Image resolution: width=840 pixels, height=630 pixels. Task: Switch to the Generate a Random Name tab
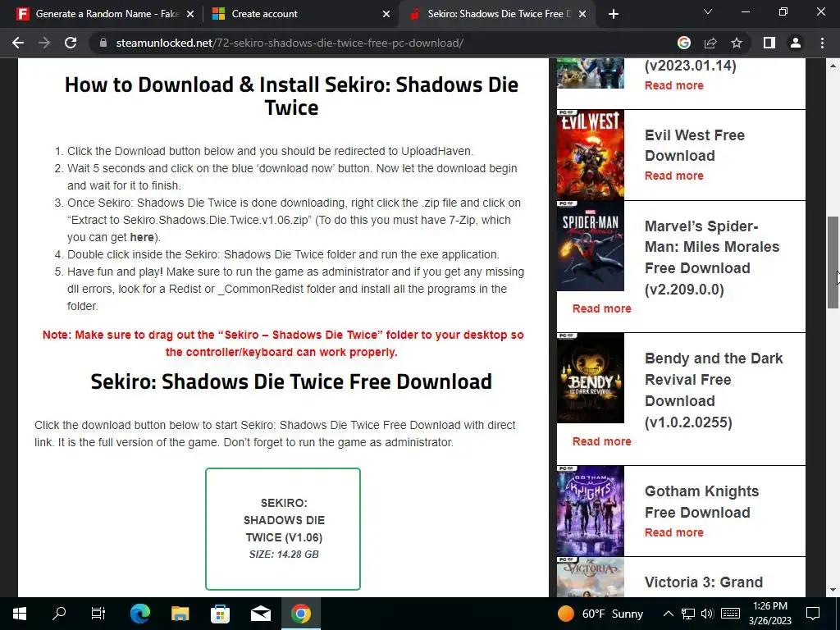pyautogui.click(x=105, y=14)
